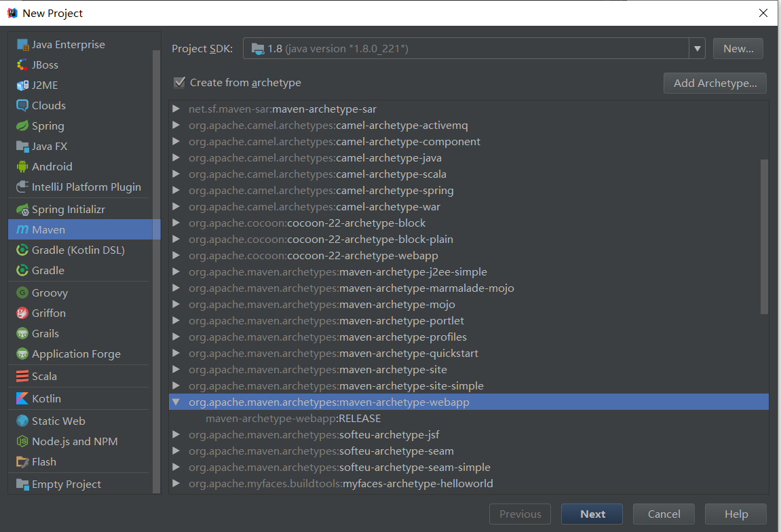Click the Next button

(x=592, y=514)
